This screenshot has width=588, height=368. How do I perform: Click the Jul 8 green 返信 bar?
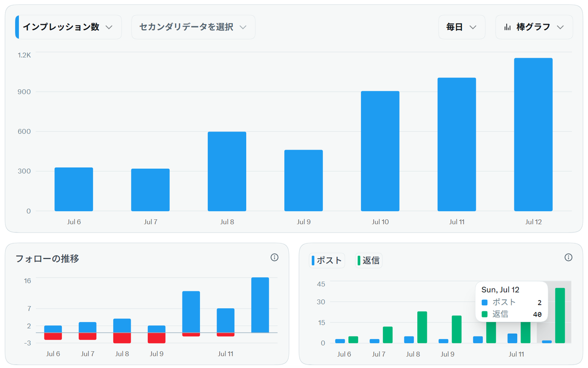pos(422,327)
